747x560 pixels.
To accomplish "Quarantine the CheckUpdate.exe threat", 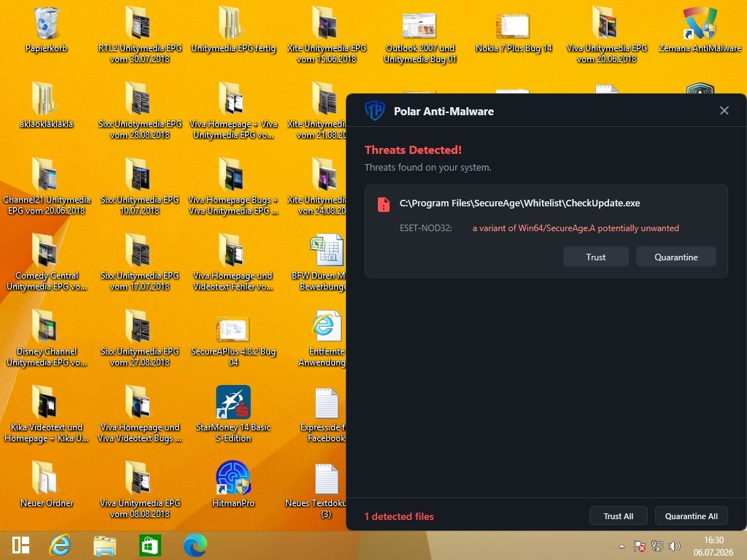I will click(676, 257).
